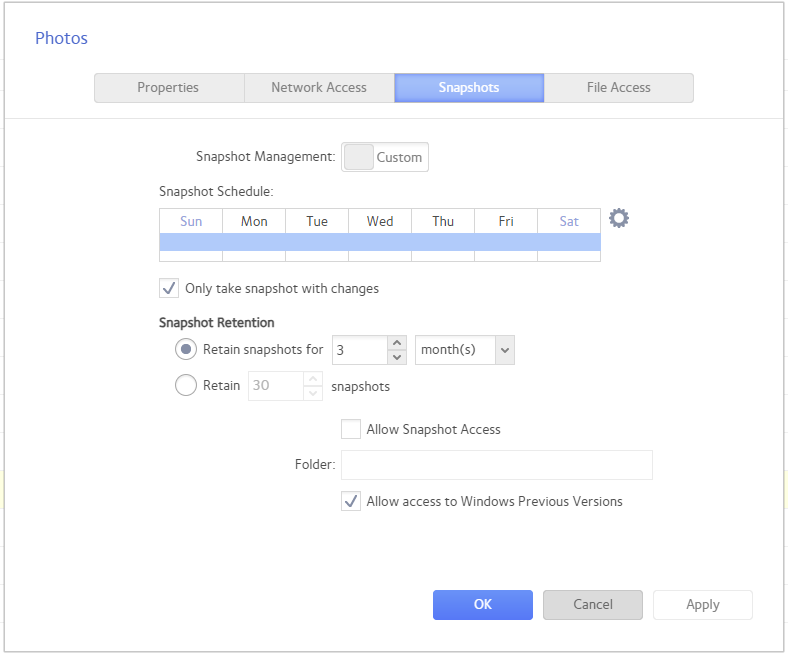The width and height of the screenshot is (788, 657).
Task: Apply the snapshot settings
Action: (702, 604)
